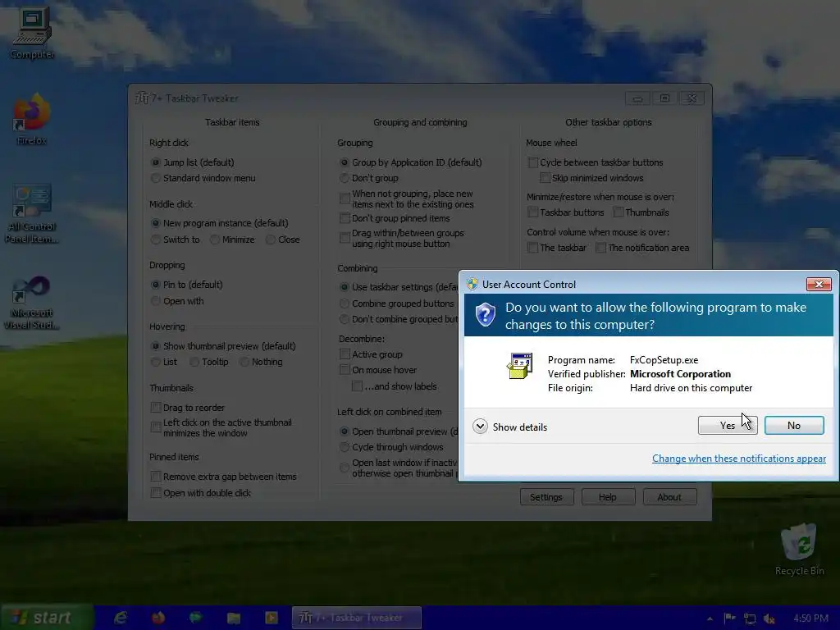Open the third pinned taskbar icon
The height and width of the screenshot is (630, 840).
[x=195, y=618]
